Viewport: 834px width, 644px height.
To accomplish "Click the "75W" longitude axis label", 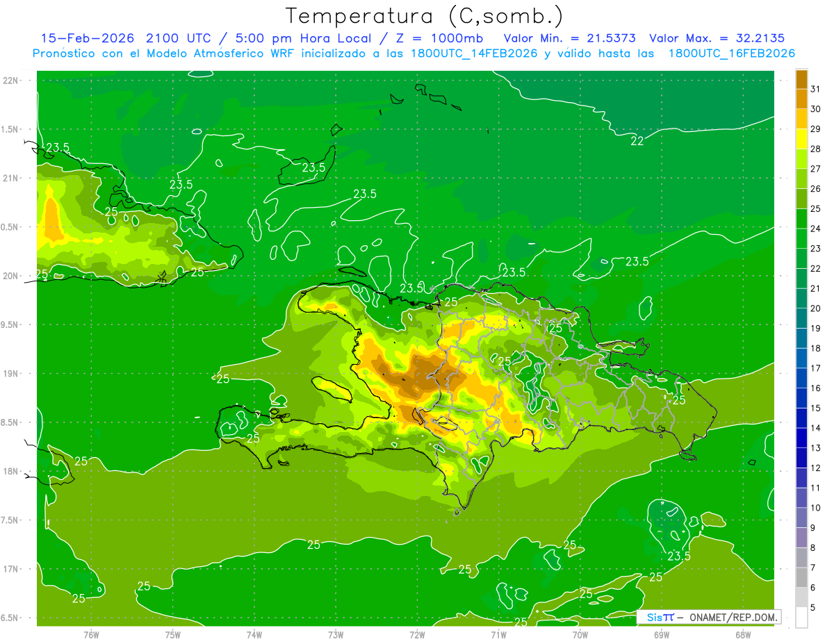I will coord(173,635).
